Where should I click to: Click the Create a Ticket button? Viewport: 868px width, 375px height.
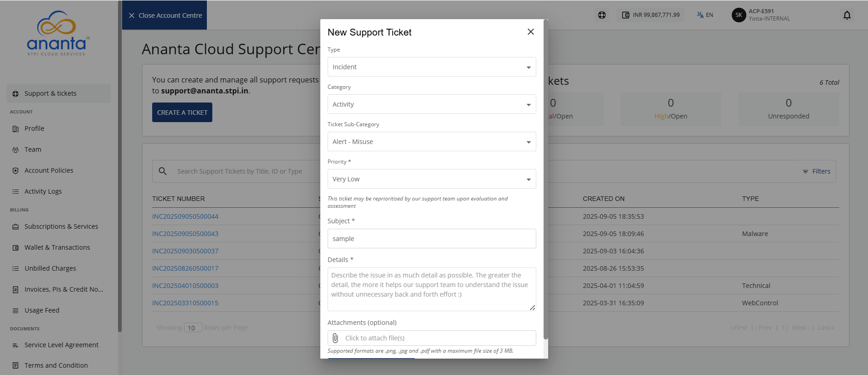(x=182, y=113)
